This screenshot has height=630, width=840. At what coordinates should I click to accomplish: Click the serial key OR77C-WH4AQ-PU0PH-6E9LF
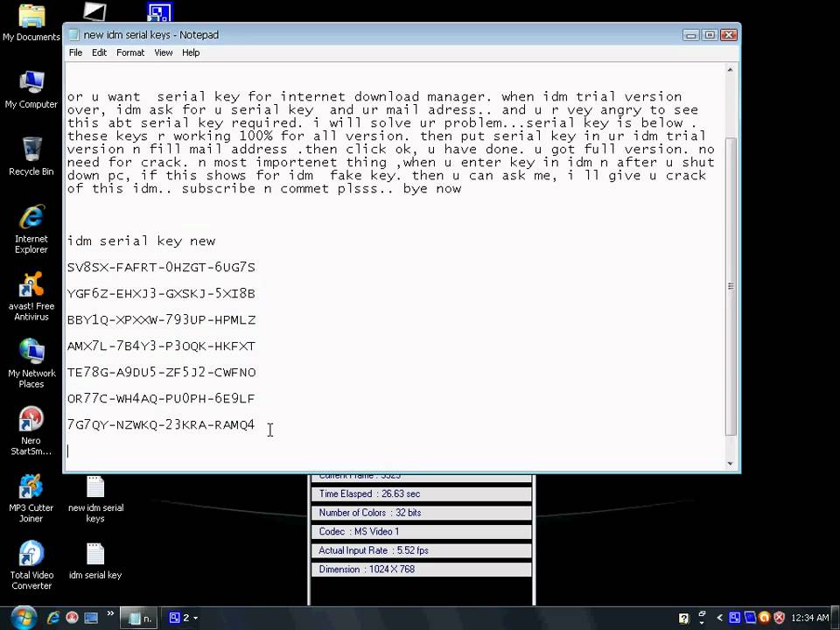click(161, 399)
